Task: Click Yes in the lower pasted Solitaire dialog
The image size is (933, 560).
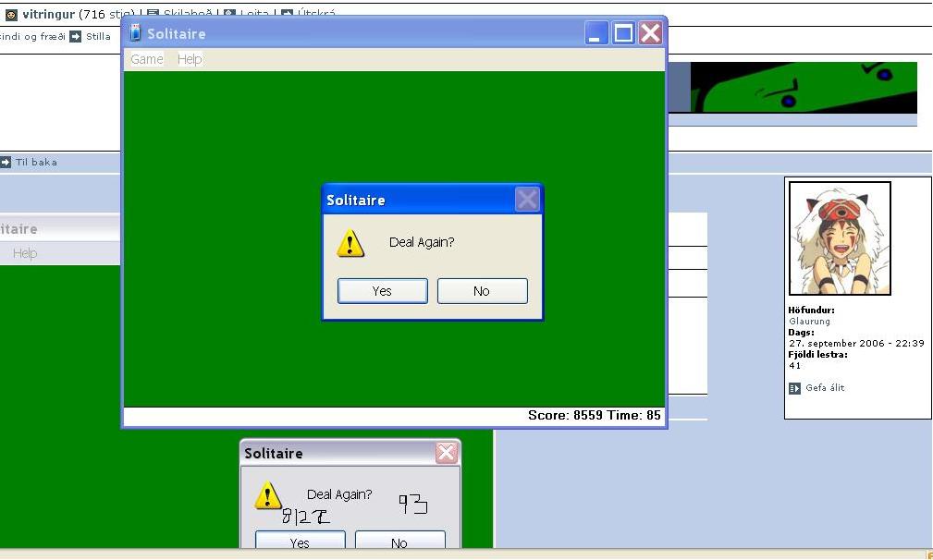Action: pos(300,541)
